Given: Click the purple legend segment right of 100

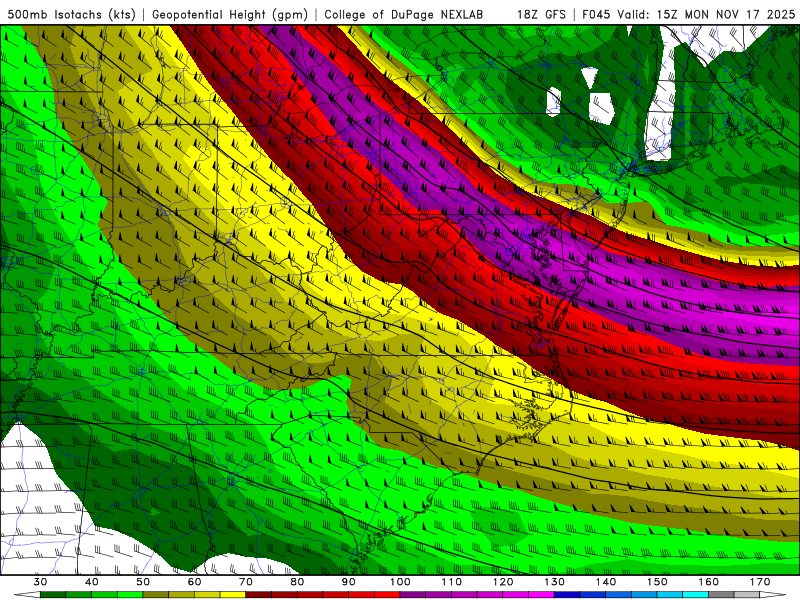Looking at the screenshot, I should [413, 595].
